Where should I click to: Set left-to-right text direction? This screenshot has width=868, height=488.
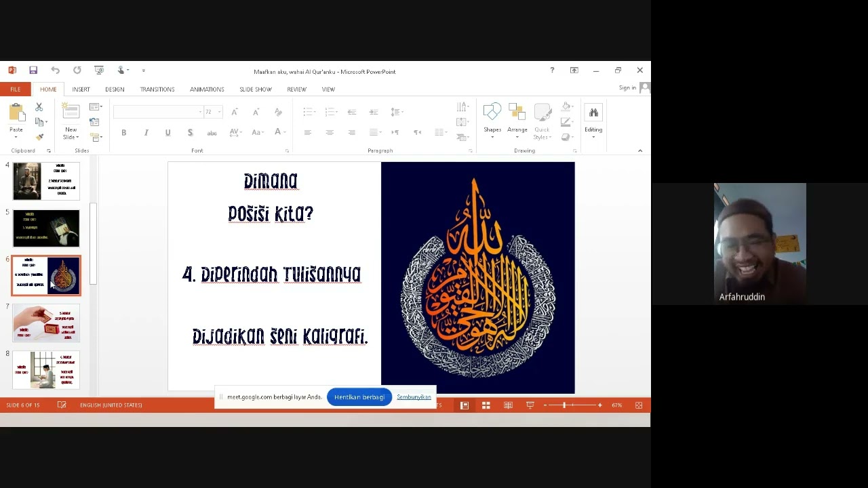(395, 132)
